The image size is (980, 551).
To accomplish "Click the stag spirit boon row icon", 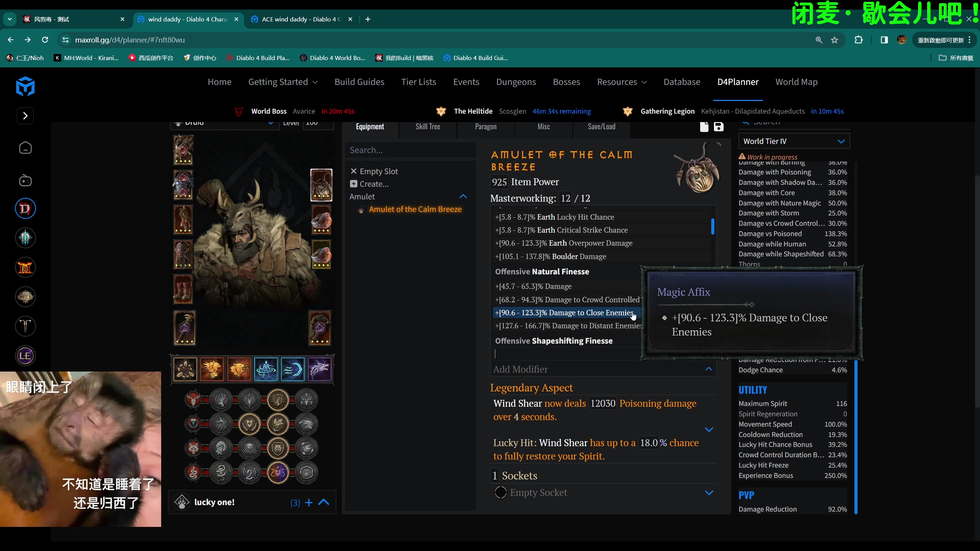I will pyautogui.click(x=193, y=400).
